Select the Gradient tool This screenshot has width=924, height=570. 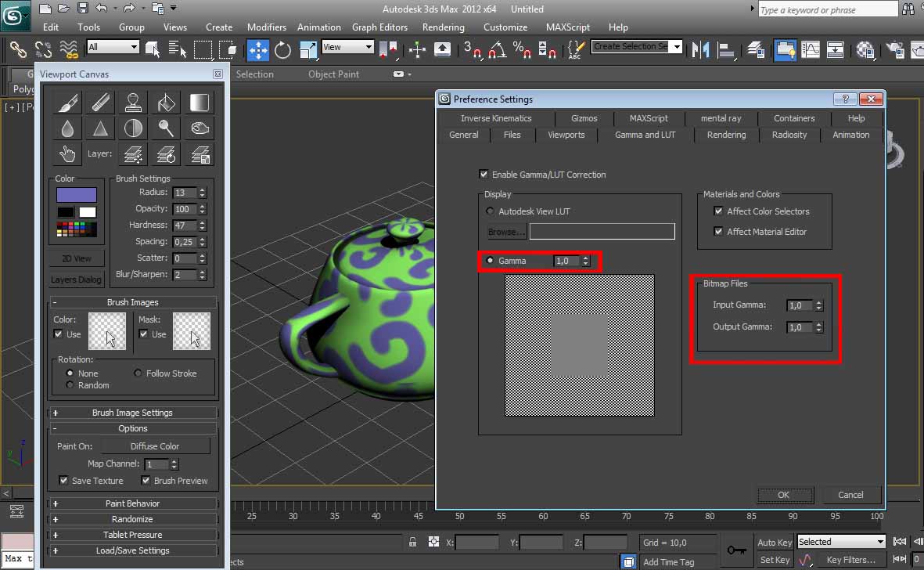(x=200, y=103)
